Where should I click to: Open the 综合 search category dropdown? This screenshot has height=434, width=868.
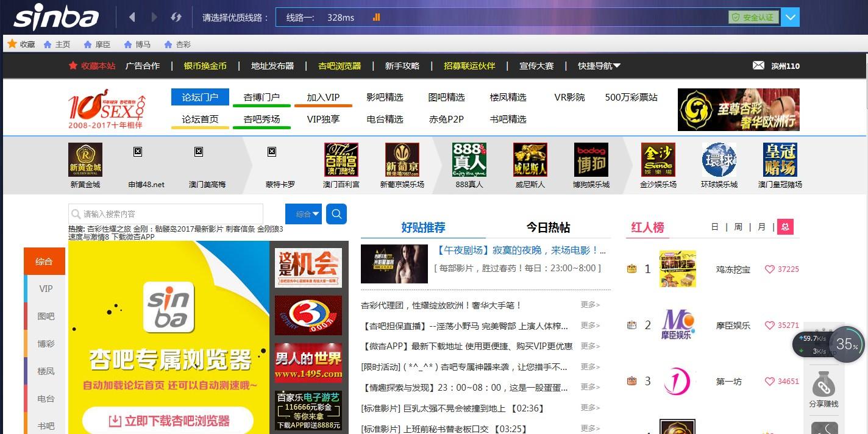[304, 214]
